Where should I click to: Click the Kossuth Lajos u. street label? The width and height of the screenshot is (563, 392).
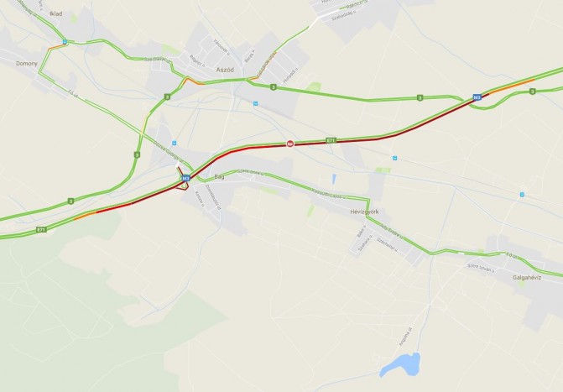(x=329, y=193)
